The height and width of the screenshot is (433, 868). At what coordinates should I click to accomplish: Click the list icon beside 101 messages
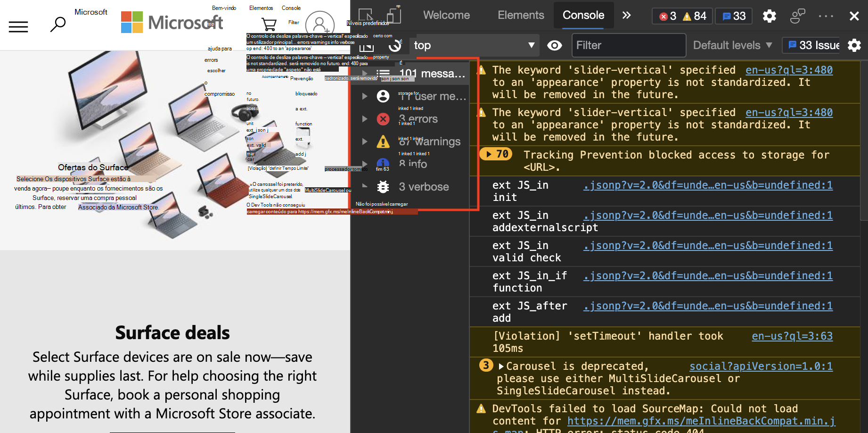point(383,74)
